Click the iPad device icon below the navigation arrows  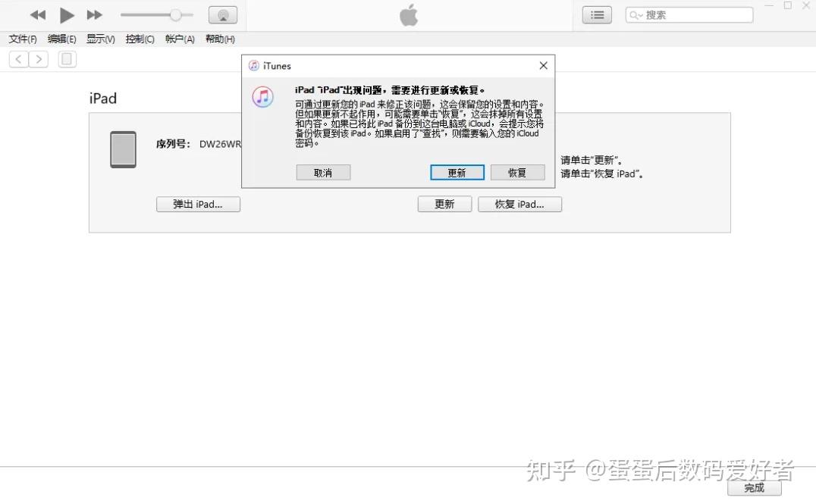(67, 58)
